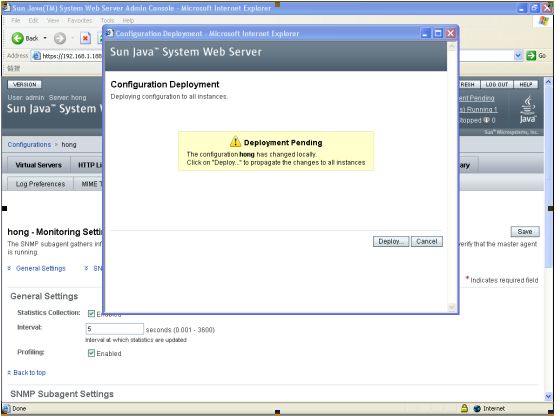Click the Deploy... button
Image resolution: width=557 pixels, height=417 pixels.
[x=391, y=242]
